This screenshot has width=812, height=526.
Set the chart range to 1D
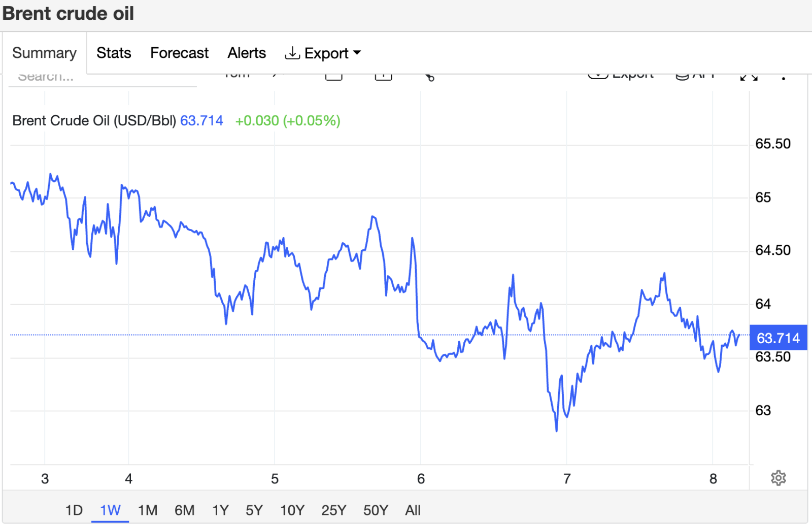click(x=74, y=510)
